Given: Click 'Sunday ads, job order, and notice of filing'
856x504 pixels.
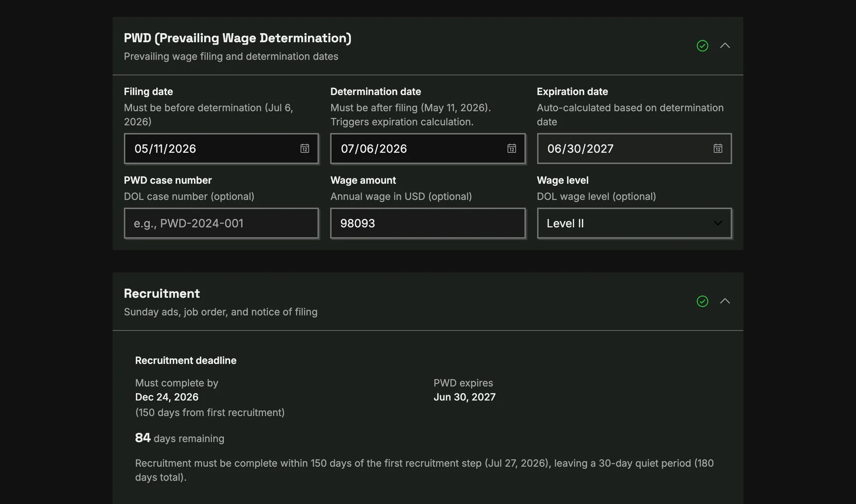Looking at the screenshot, I should click(x=221, y=312).
